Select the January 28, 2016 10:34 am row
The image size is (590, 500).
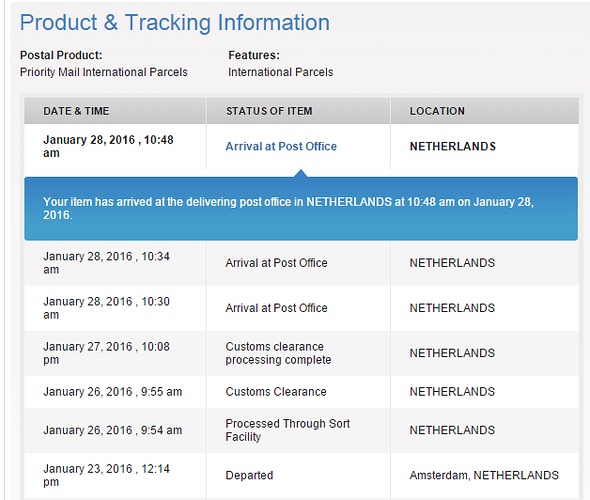[x=301, y=263]
